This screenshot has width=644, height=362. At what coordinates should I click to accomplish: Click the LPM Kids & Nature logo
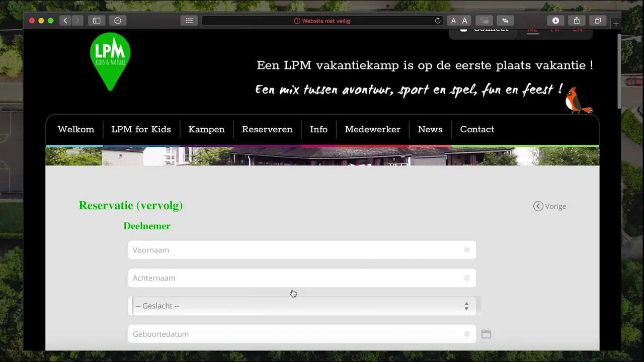click(110, 61)
